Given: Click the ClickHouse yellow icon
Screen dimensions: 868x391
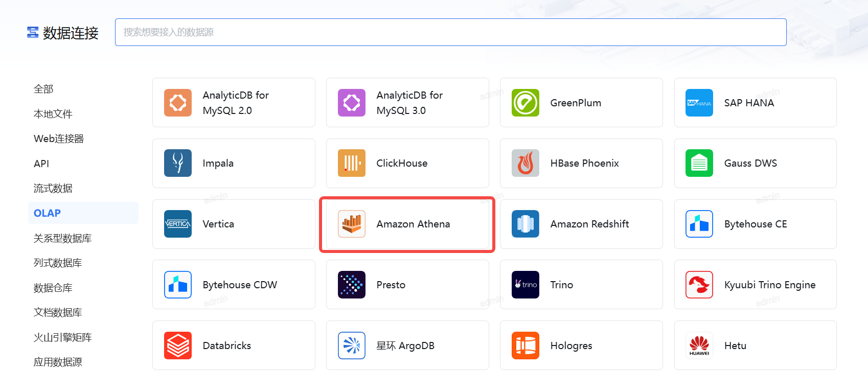Looking at the screenshot, I should coord(352,163).
